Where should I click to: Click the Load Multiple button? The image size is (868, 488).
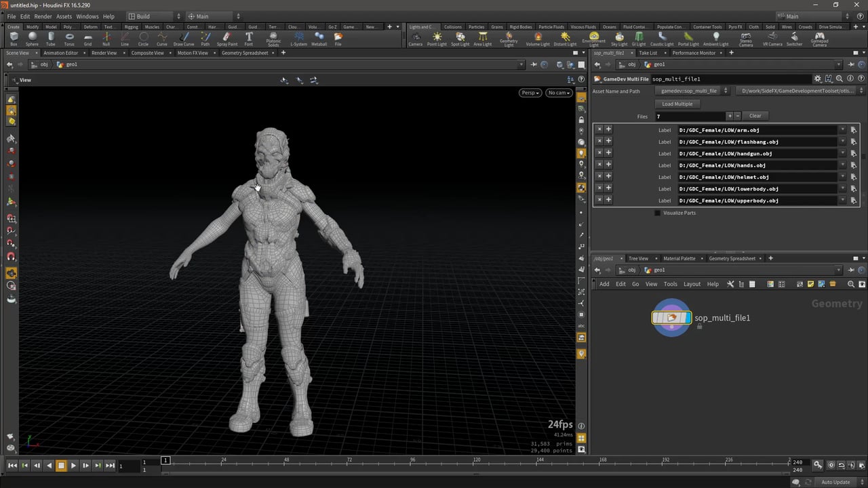pyautogui.click(x=677, y=104)
